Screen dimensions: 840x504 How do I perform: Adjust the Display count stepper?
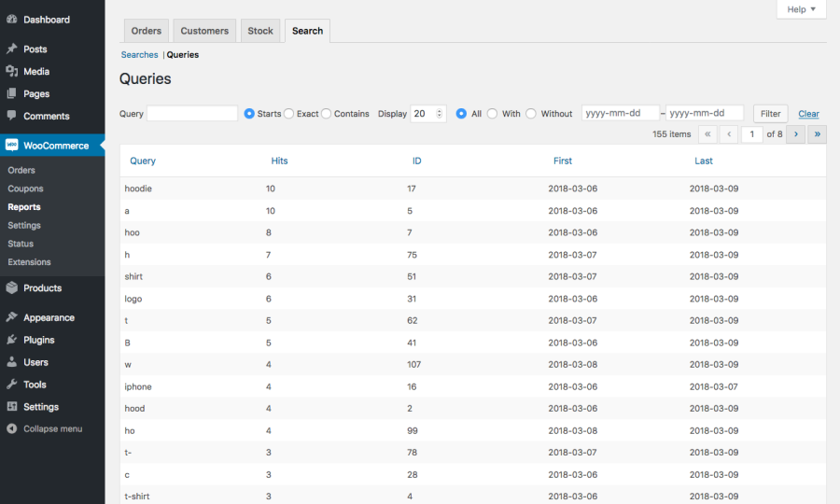[x=441, y=114]
